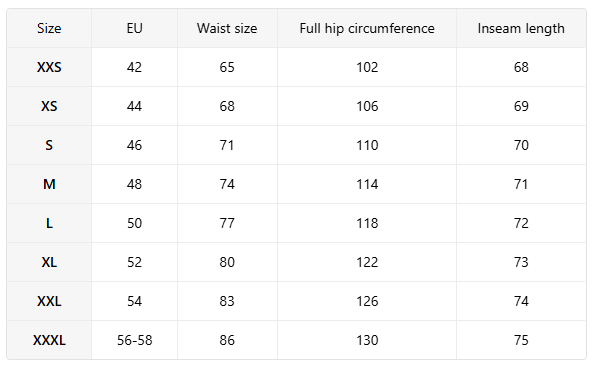
Task: Click the Waist size column header
Action: [227, 28]
